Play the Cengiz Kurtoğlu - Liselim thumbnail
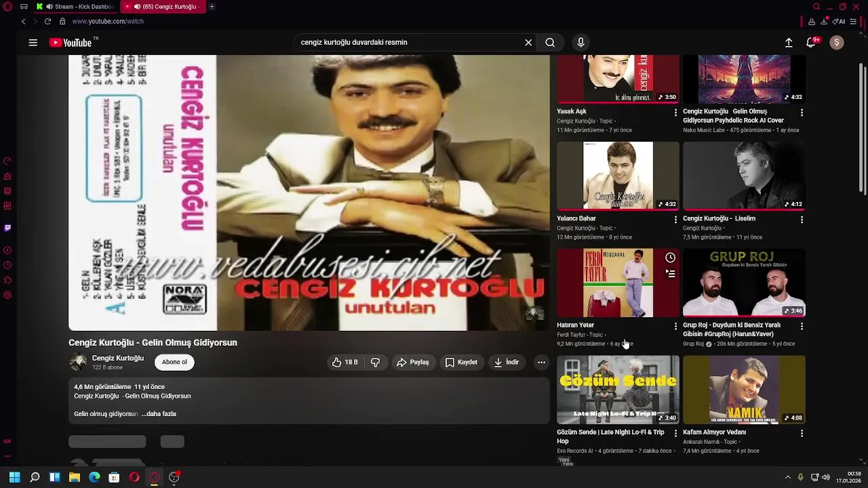 [744, 176]
